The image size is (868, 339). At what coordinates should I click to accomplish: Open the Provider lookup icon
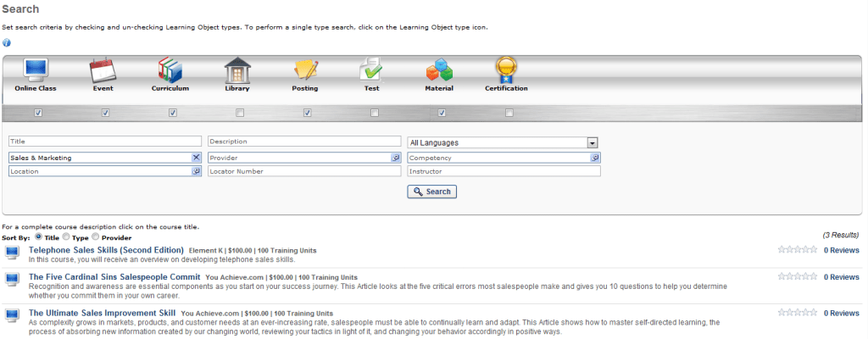click(x=395, y=158)
